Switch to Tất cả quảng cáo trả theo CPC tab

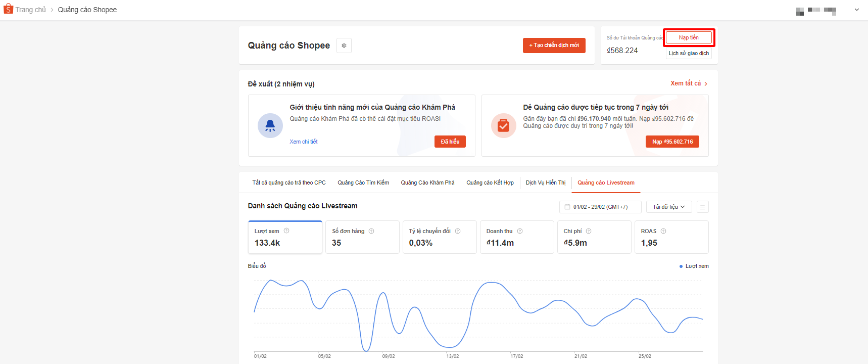(289, 183)
